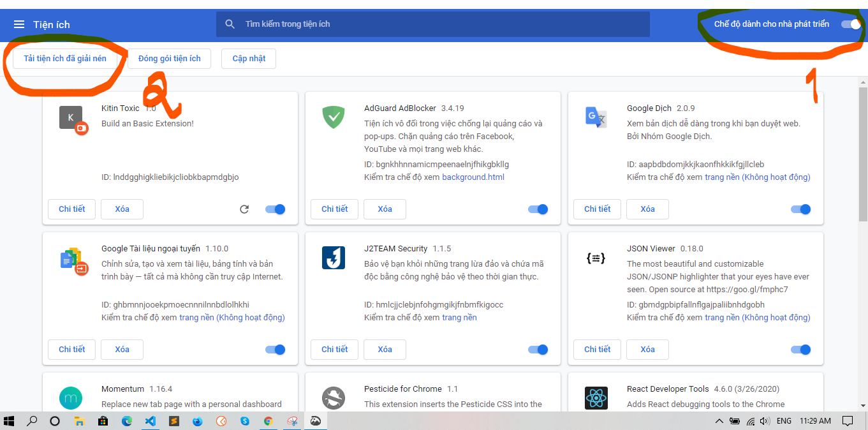Switch to Google Chrome in the taskbar
The width and height of the screenshot is (868, 430).
point(268,421)
